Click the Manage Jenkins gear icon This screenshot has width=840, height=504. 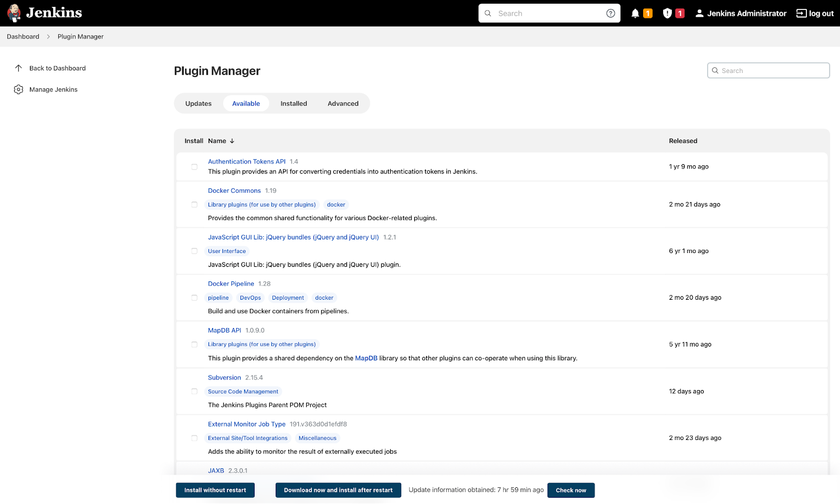[x=18, y=90]
